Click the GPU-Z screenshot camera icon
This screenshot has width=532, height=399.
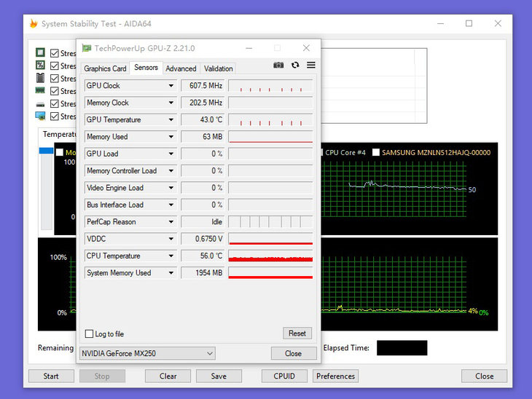(278, 65)
